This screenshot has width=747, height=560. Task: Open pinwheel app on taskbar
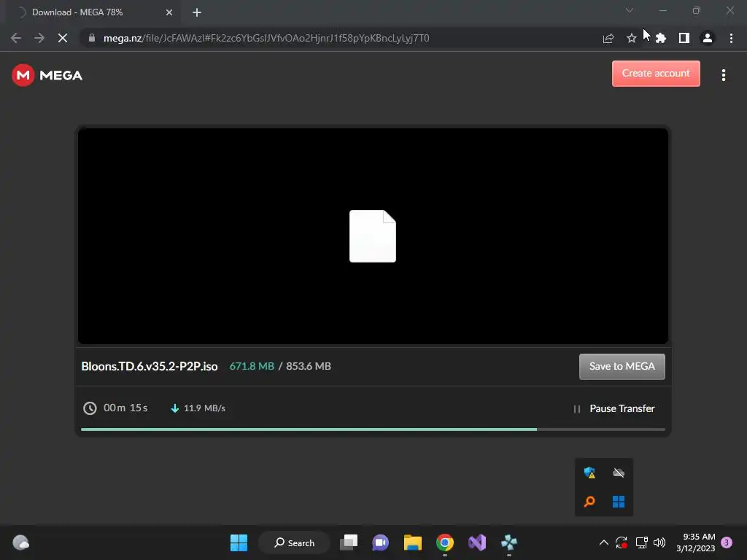coord(508,542)
